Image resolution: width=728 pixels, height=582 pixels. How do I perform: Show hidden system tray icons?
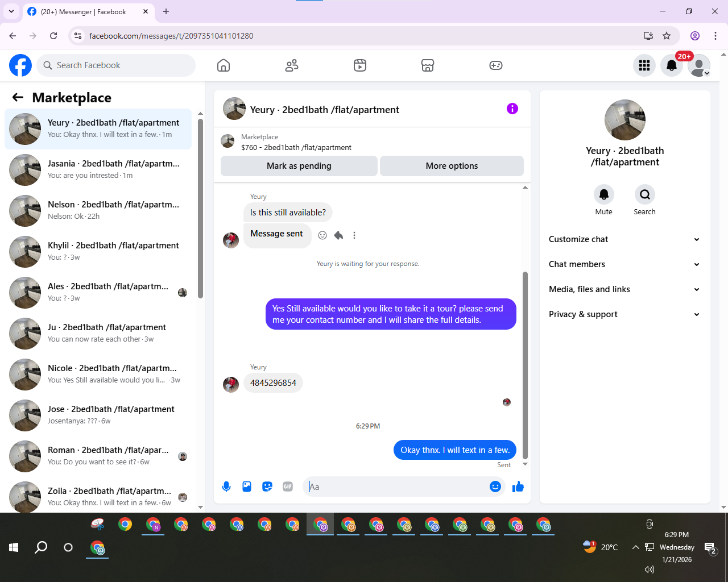[x=635, y=547]
